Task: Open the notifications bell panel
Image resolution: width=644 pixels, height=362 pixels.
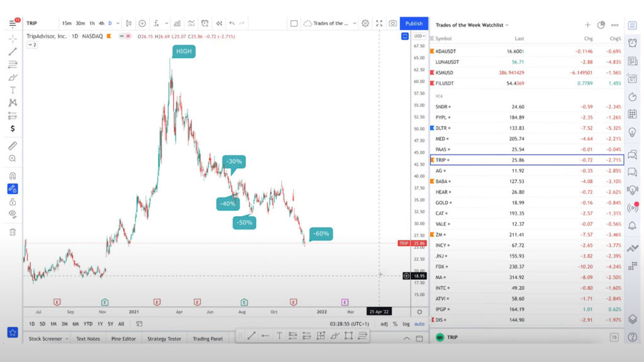Action: (x=633, y=226)
